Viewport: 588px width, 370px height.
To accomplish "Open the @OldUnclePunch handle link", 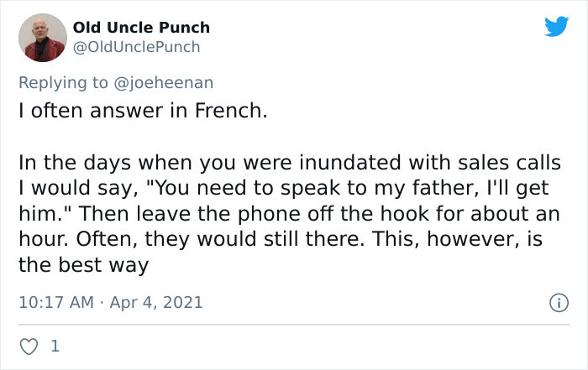I will coord(137,47).
